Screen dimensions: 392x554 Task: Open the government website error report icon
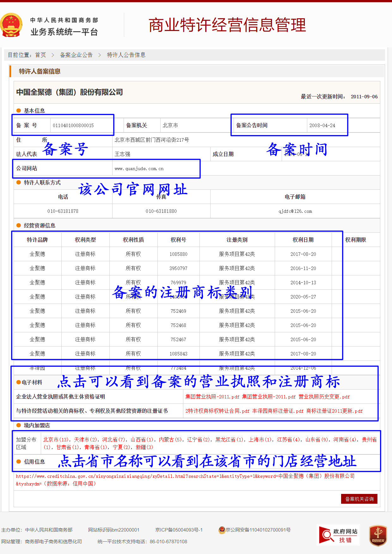point(339,535)
